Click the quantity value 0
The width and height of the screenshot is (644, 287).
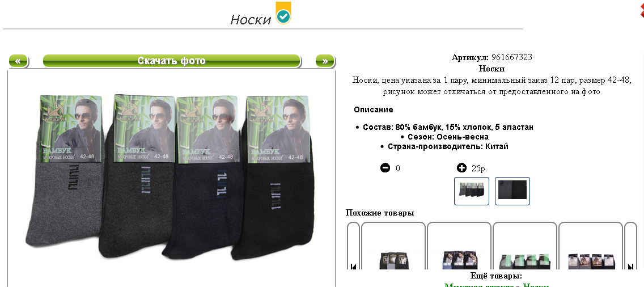tap(397, 168)
